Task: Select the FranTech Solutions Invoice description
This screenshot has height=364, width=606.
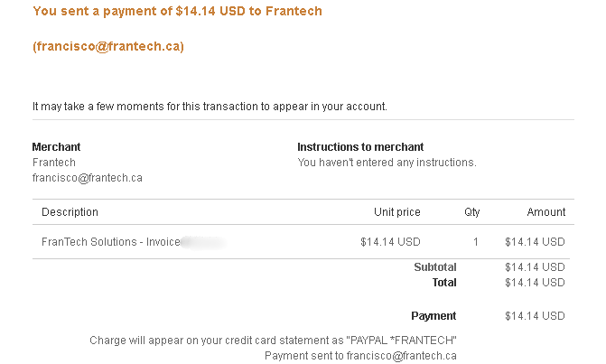Action: click(x=111, y=242)
